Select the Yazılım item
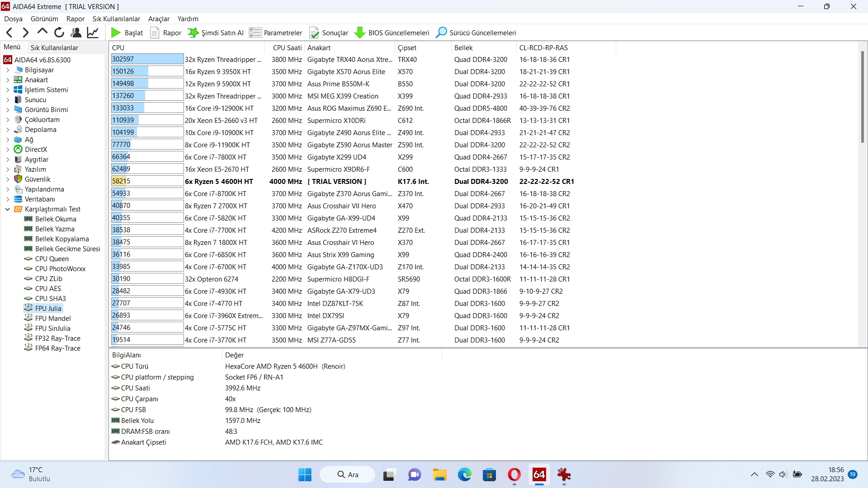The width and height of the screenshot is (868, 488). pyautogui.click(x=30, y=169)
